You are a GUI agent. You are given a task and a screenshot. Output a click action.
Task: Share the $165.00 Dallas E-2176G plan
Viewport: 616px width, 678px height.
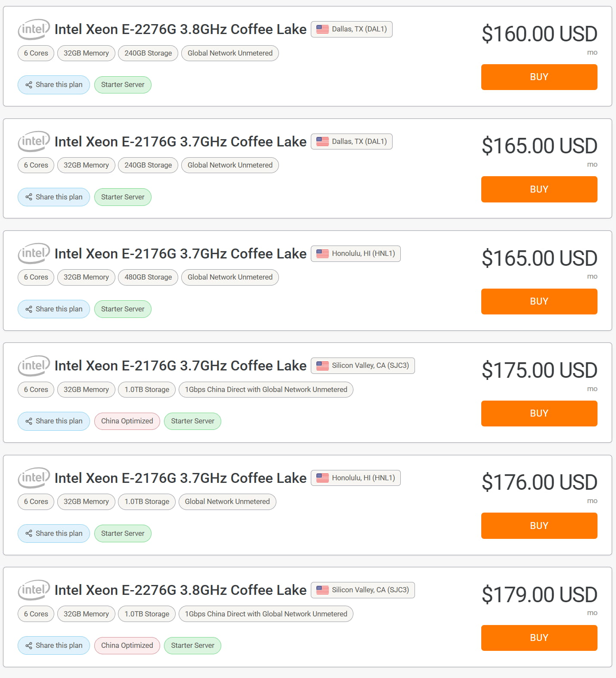(54, 197)
